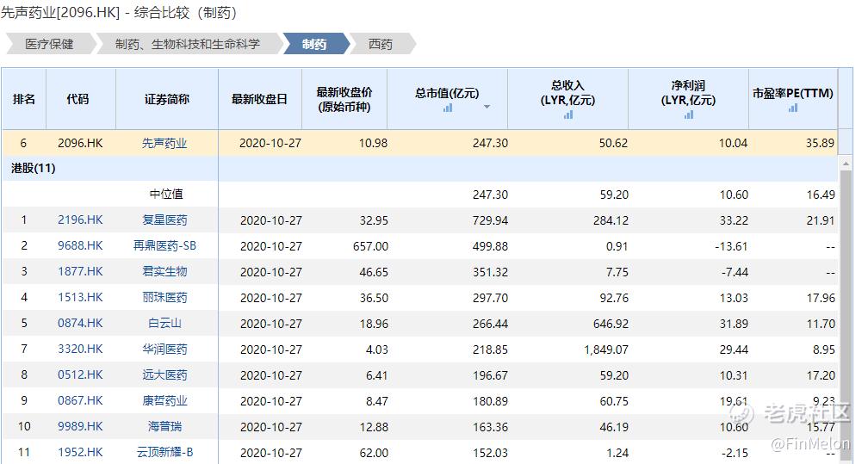The height and width of the screenshot is (464, 868).
Task: Select revenue cell 646.92 for 白云山
Action: pos(611,324)
